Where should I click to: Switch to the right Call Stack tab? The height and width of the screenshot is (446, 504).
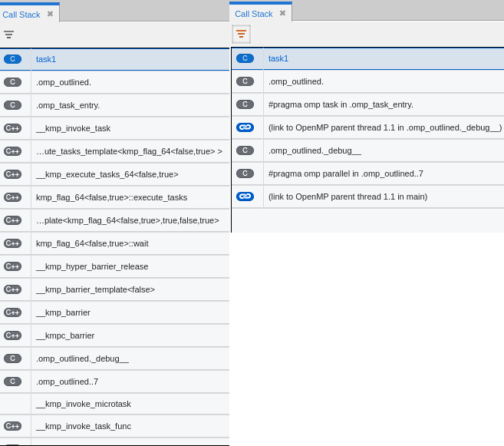click(253, 13)
